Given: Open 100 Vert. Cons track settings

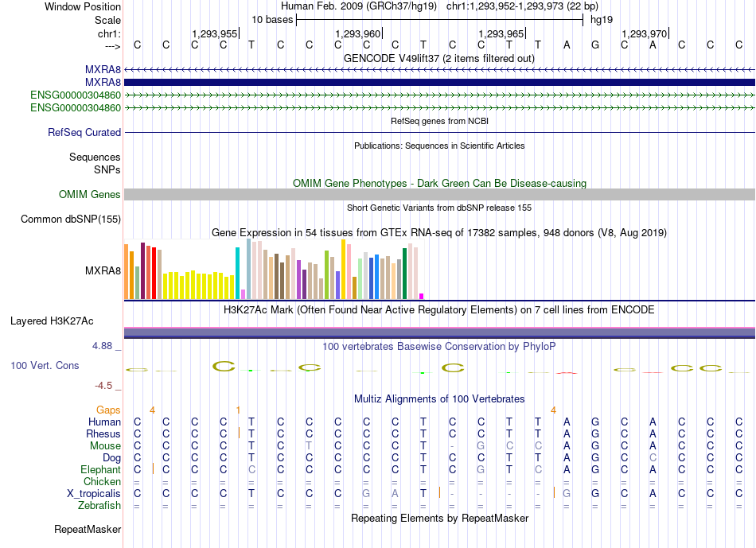Looking at the screenshot, I should [45, 365].
